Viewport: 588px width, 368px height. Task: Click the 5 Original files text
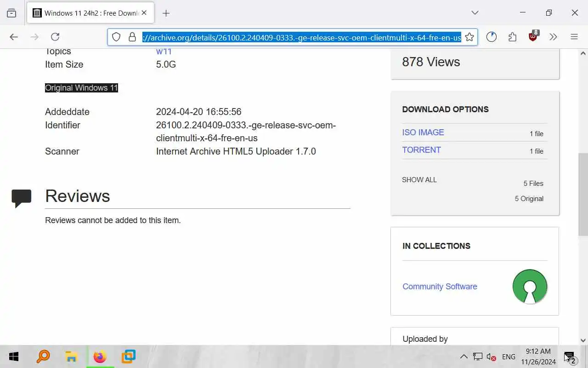[529, 199]
